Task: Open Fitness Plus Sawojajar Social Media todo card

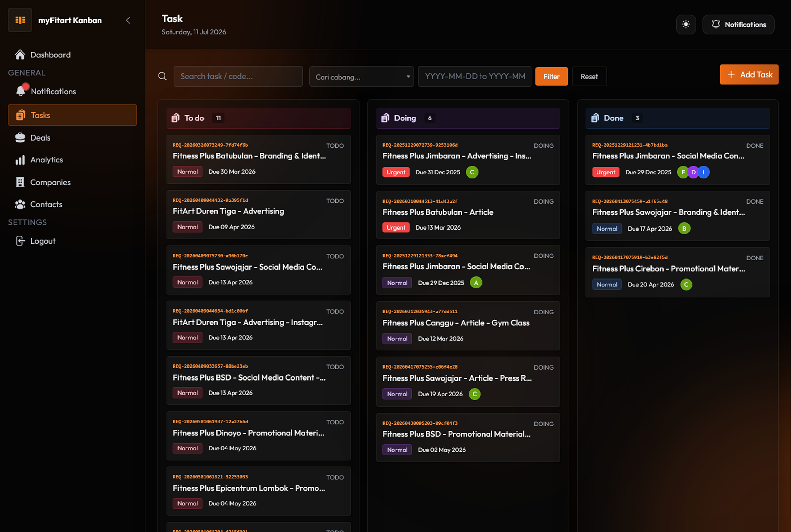Action: [259, 270]
